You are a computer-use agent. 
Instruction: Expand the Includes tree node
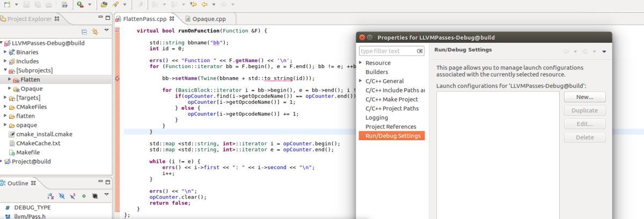(x=5, y=61)
